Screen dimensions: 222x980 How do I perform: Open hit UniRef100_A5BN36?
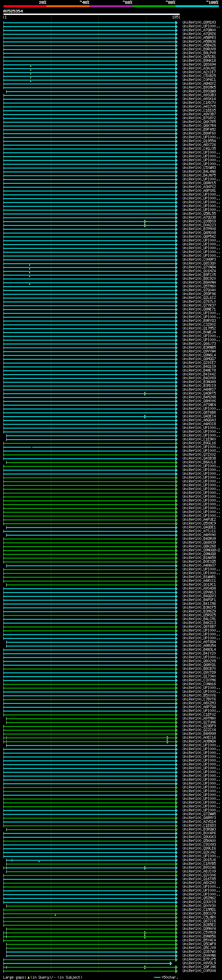click(199, 41)
